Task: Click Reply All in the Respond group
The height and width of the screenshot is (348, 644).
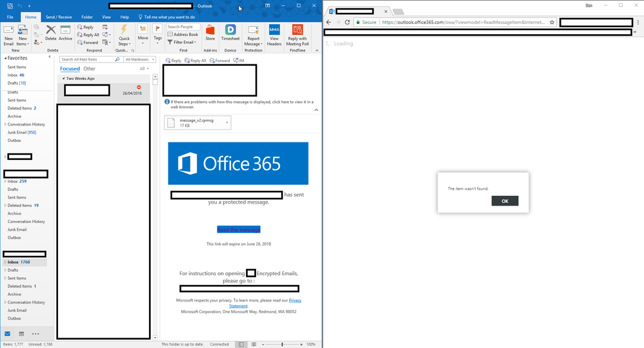Action: coord(88,35)
